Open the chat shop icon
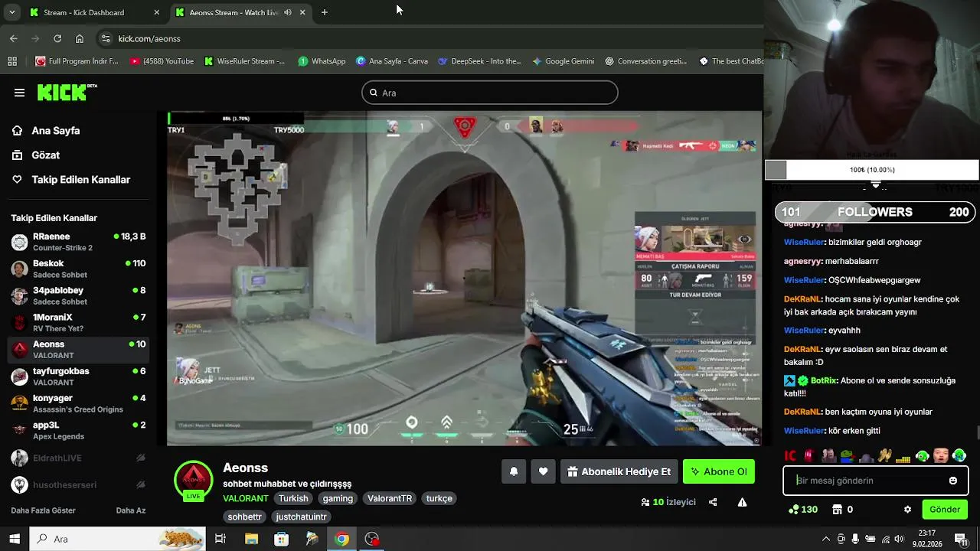980x551 pixels. click(838, 510)
